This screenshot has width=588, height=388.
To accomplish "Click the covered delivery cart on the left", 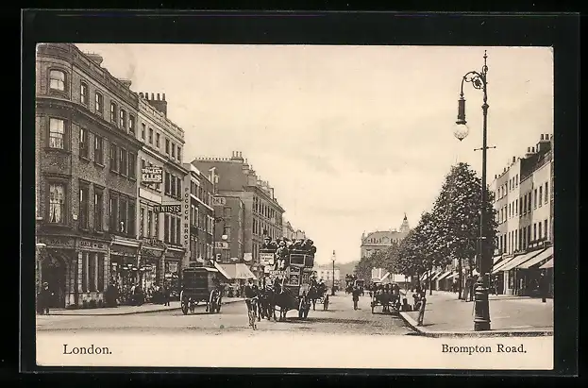I will [x=200, y=288].
